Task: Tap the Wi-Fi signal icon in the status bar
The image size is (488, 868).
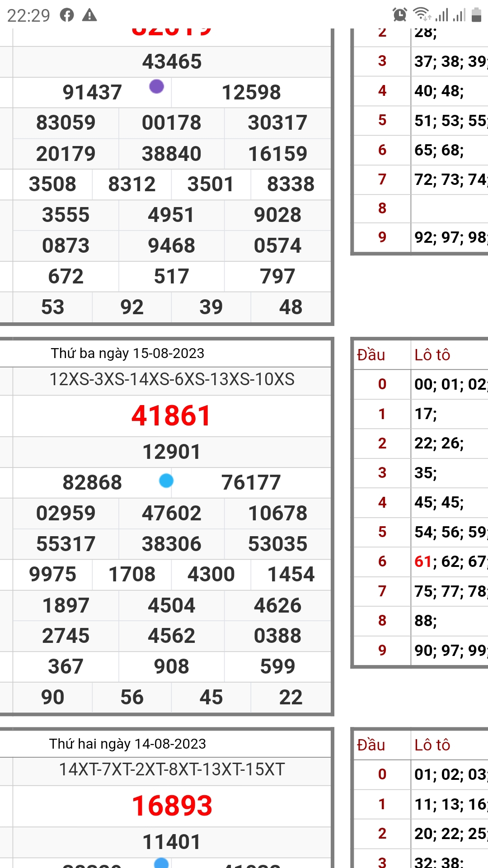Action: tap(422, 14)
